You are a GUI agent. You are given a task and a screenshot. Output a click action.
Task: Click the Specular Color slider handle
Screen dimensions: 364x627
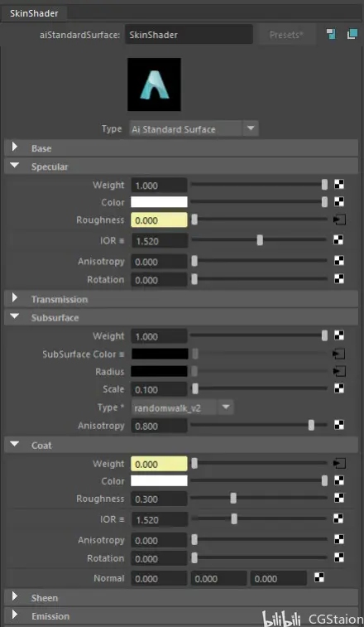pyautogui.click(x=324, y=202)
